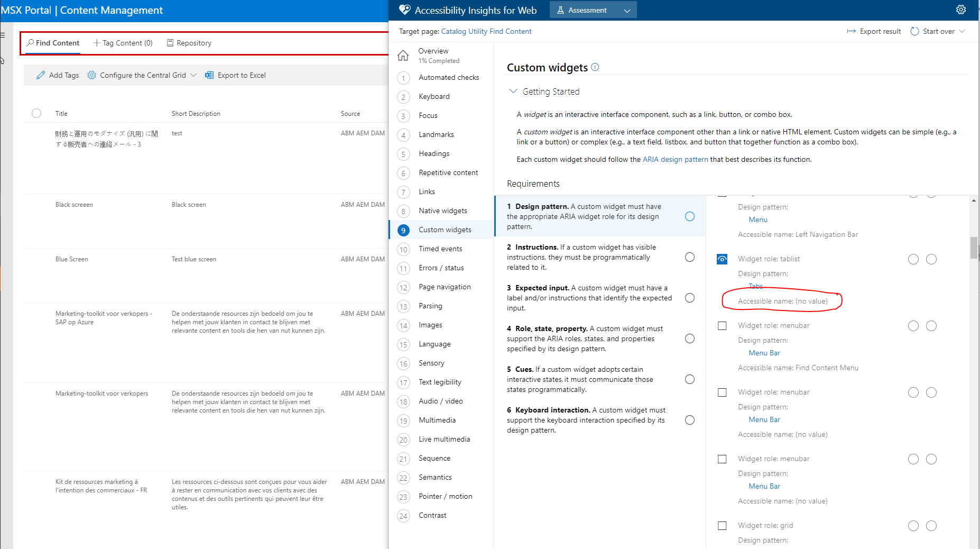Expand the Start over chevron menu
The height and width of the screenshot is (549, 980).
[x=962, y=31]
